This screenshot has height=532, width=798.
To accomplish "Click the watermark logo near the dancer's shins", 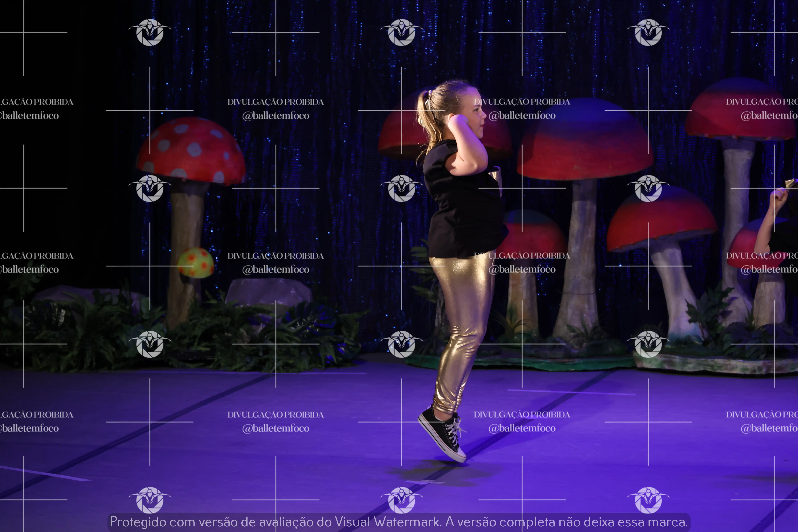I will point(401,344).
